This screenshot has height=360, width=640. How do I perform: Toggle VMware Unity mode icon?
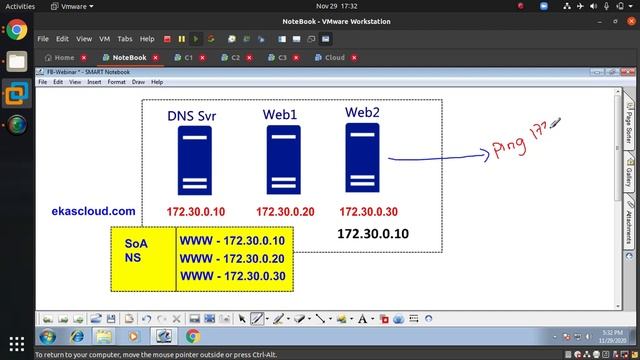[x=311, y=39]
